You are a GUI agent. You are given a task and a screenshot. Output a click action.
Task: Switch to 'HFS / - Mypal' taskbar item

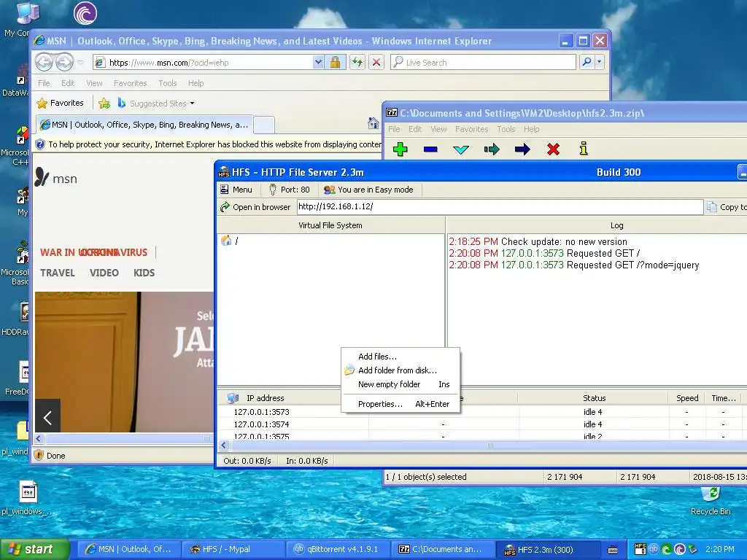(233, 549)
